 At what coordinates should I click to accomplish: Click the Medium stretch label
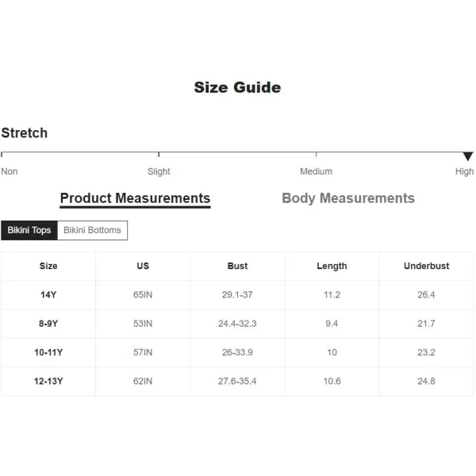click(316, 171)
